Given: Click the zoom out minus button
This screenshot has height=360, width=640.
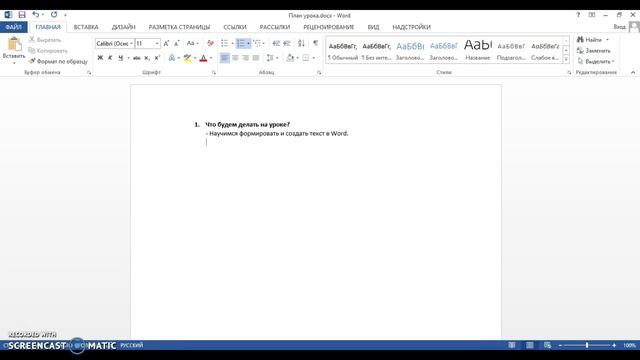Looking at the screenshot, I should click(560, 345).
